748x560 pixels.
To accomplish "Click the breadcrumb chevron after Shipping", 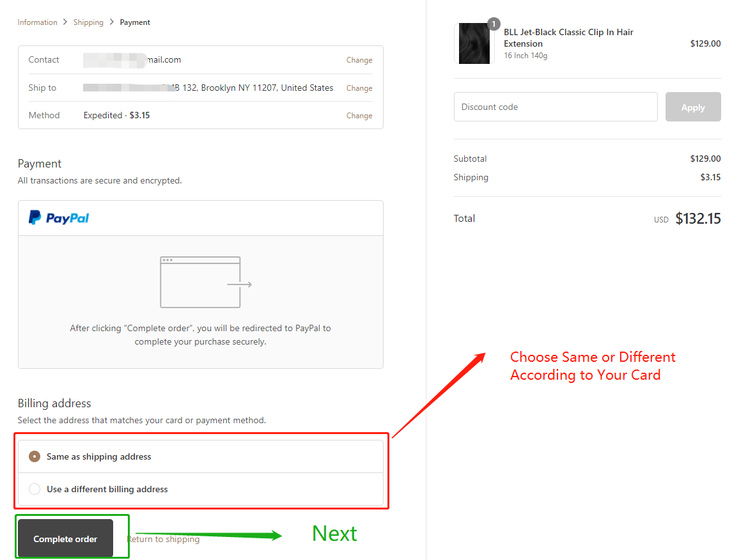I will point(112,22).
